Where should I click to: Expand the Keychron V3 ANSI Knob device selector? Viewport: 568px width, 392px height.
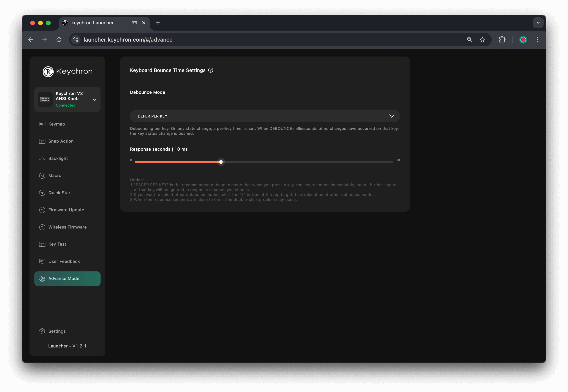[67, 99]
